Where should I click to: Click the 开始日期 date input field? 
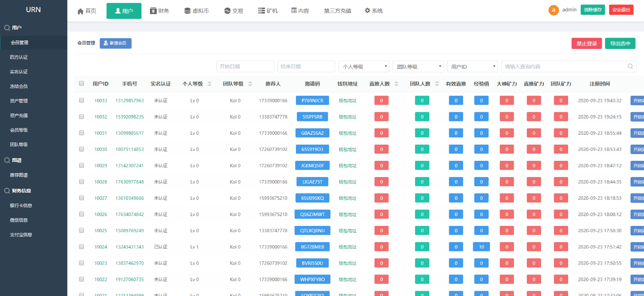(x=245, y=66)
